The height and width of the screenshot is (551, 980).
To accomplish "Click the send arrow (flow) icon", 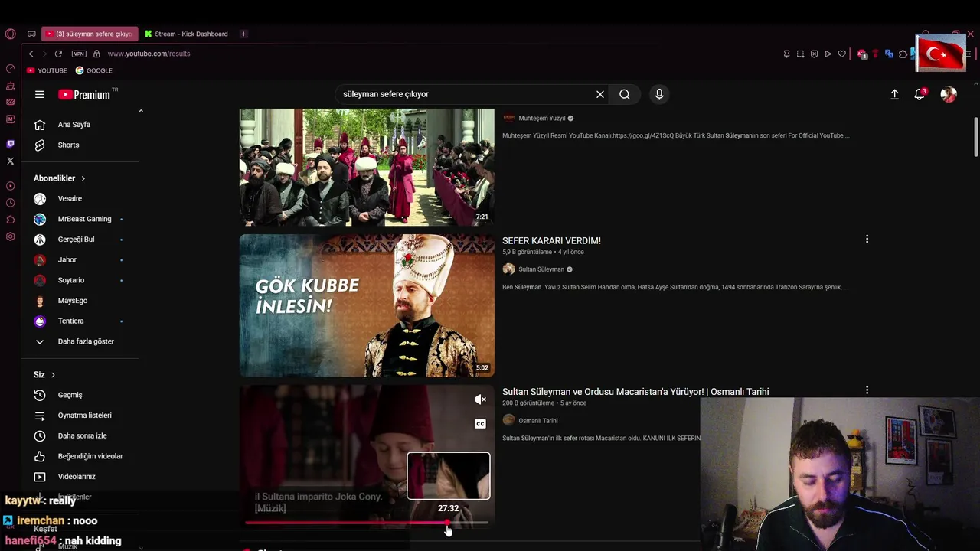I will point(828,54).
